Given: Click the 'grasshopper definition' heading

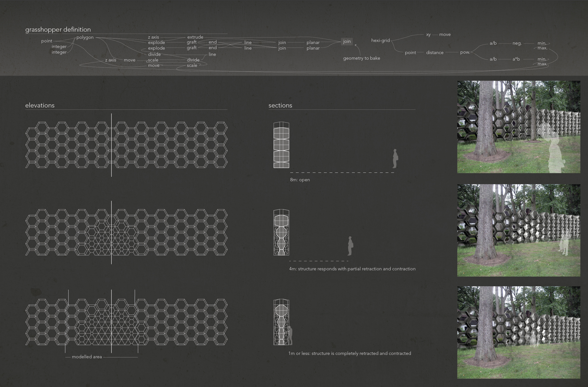Looking at the screenshot, I should point(58,30).
